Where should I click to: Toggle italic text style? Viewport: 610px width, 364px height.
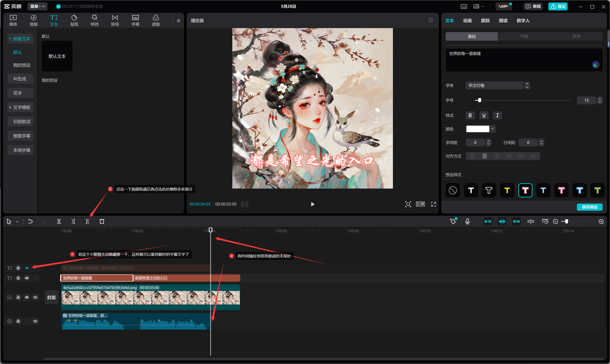[497, 115]
